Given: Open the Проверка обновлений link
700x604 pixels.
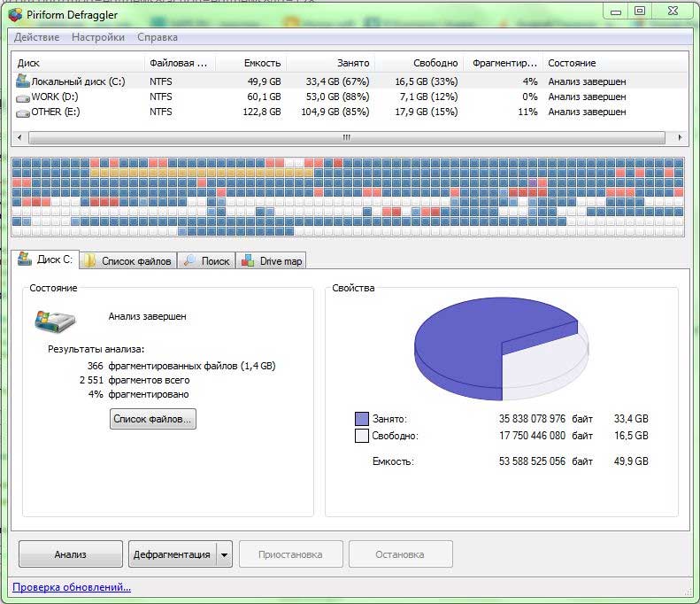Looking at the screenshot, I should pos(72,587).
